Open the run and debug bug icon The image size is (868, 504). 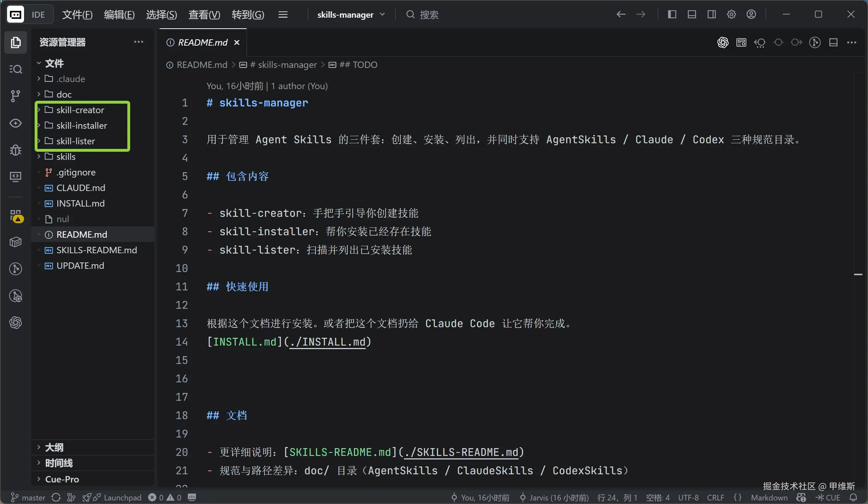[x=15, y=150]
